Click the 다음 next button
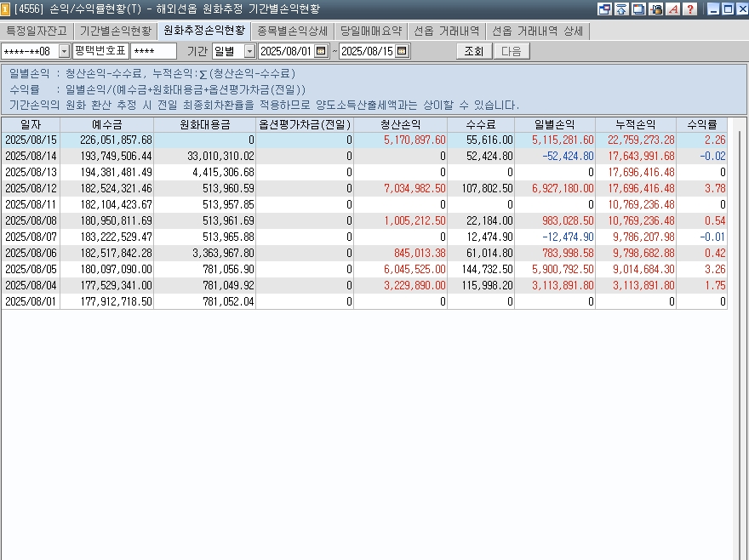The width and height of the screenshot is (749, 560). coord(512,51)
